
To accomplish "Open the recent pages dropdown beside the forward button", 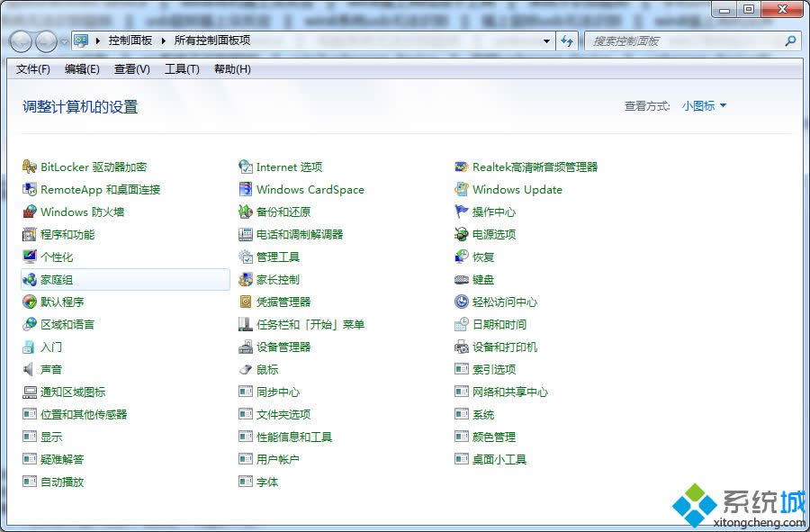I will 64,41.
